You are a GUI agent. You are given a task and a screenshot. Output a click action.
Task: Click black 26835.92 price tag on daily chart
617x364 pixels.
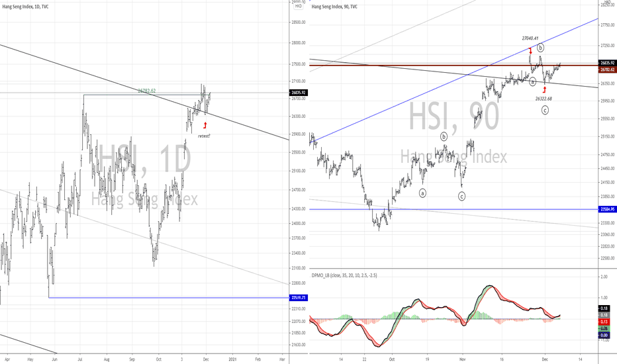[x=299, y=93]
